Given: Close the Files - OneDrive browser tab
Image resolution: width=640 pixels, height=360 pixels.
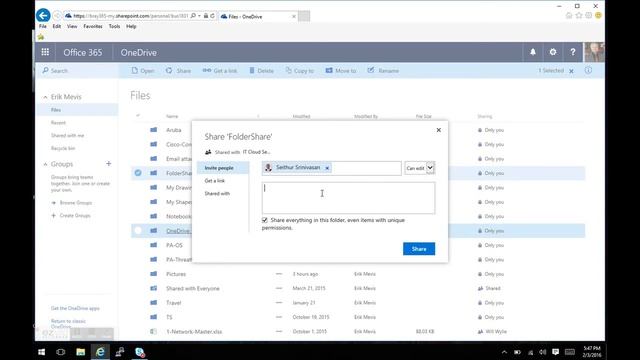Looking at the screenshot, I should pos(293,16).
